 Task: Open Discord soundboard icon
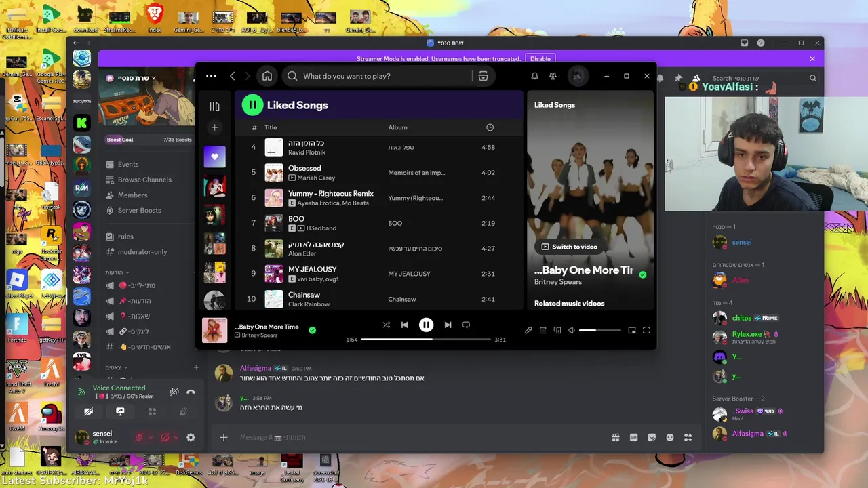(184, 411)
